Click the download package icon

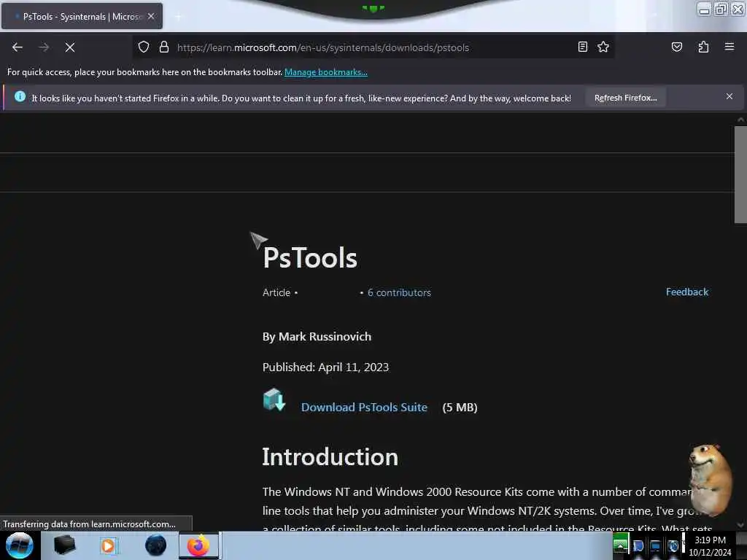(x=274, y=400)
